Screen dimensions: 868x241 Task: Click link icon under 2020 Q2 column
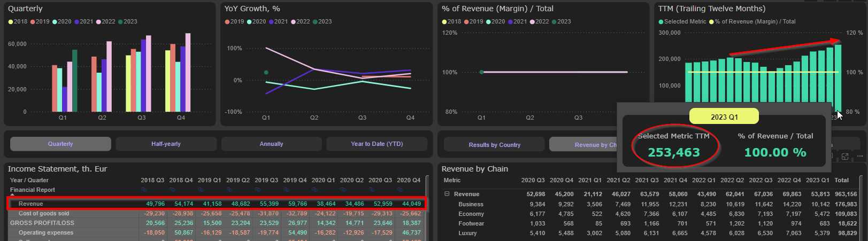click(x=343, y=190)
